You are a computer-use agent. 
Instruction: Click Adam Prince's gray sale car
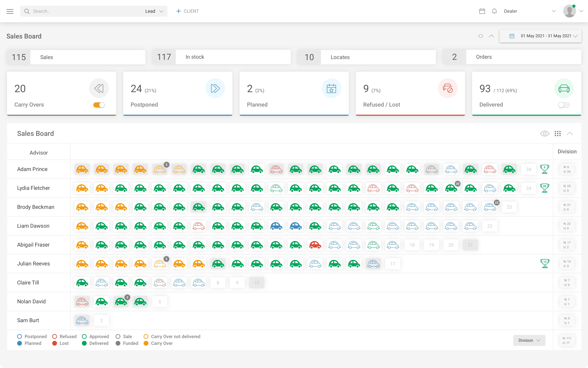pyautogui.click(x=432, y=169)
